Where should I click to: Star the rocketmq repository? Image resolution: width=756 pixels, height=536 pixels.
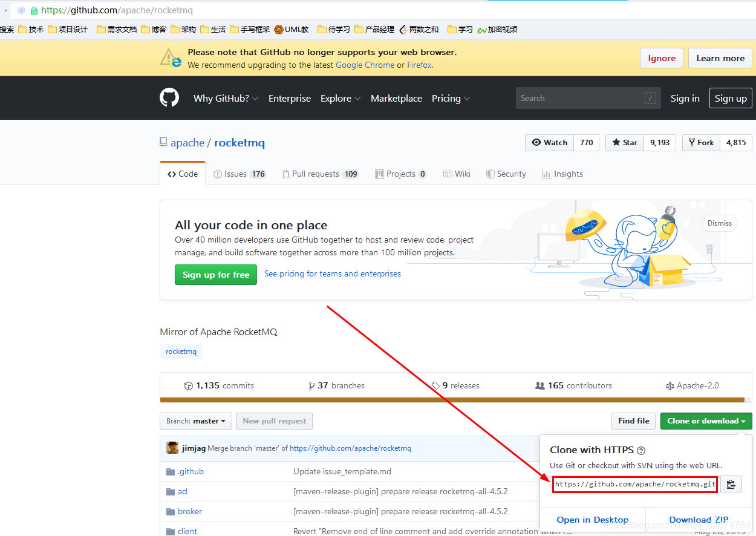pos(624,142)
